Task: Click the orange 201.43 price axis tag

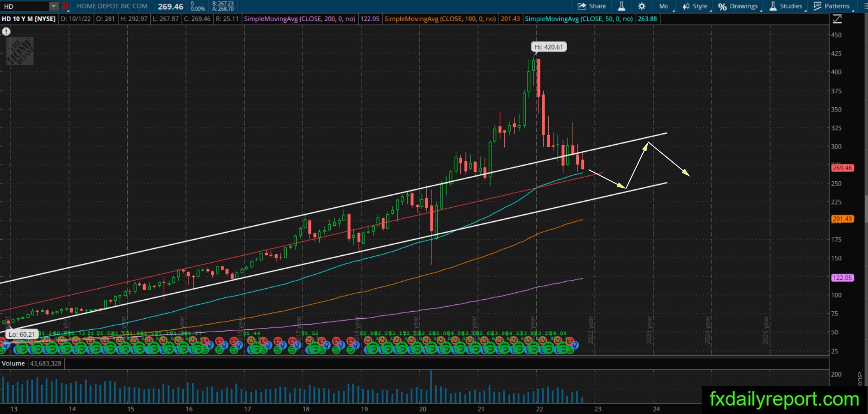Action: pos(842,219)
